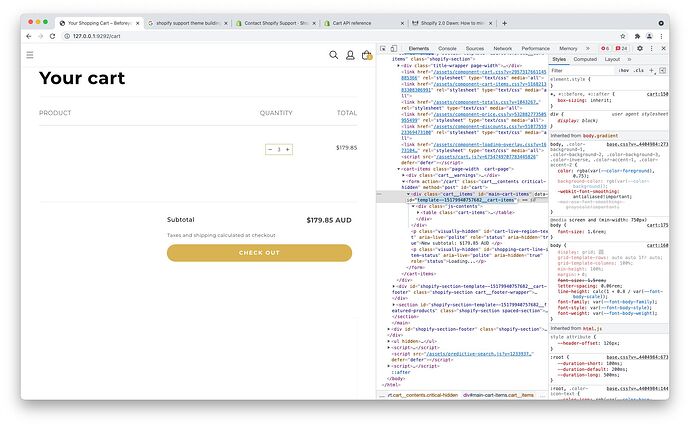Show more DevTools tabs via the chevron

(588, 48)
